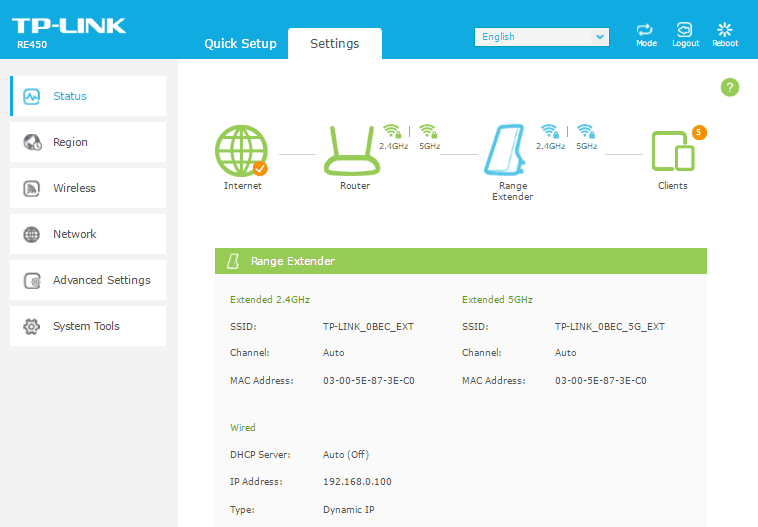Screen dimensions: 758x527
Task: Click the System Tools gear icon
Action: point(32,326)
